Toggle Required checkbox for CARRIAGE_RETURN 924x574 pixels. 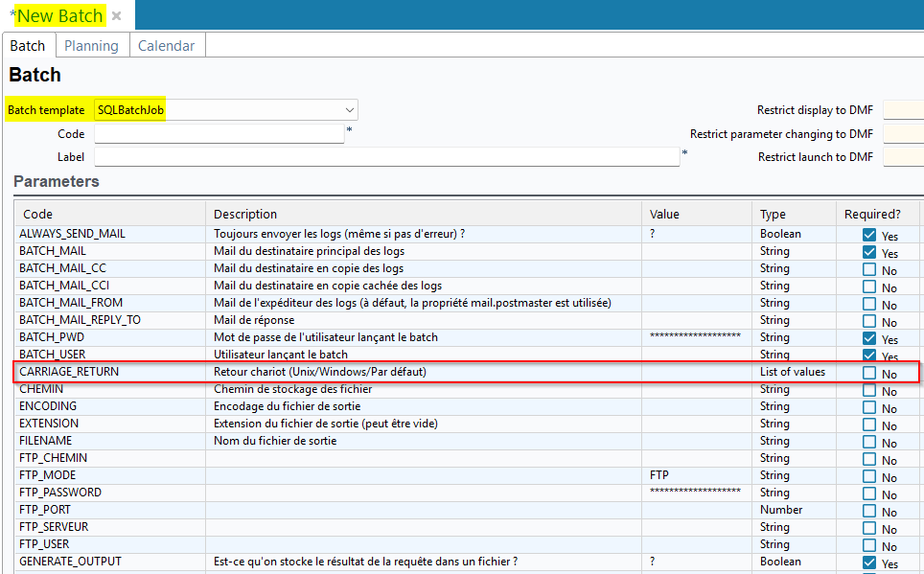click(869, 373)
